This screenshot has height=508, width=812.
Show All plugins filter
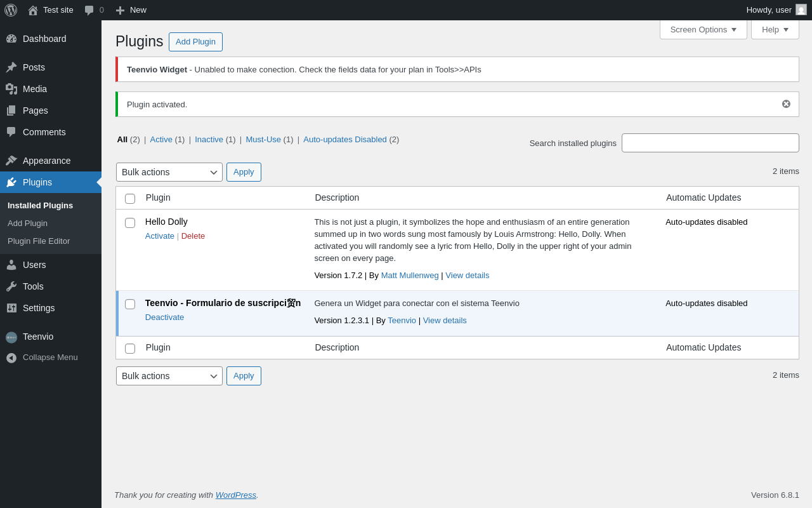coord(122,140)
